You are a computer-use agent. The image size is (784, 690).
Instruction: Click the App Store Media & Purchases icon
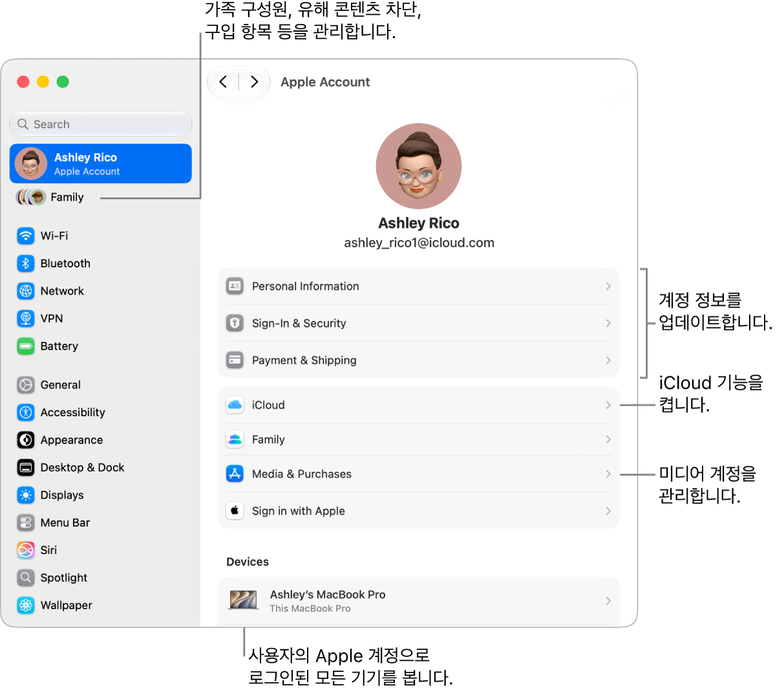coord(235,473)
